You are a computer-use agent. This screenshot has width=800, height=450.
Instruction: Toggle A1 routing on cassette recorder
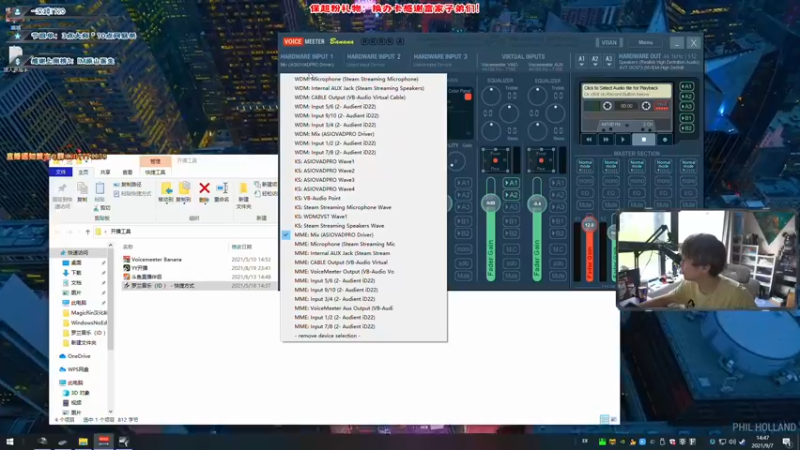[x=686, y=86]
